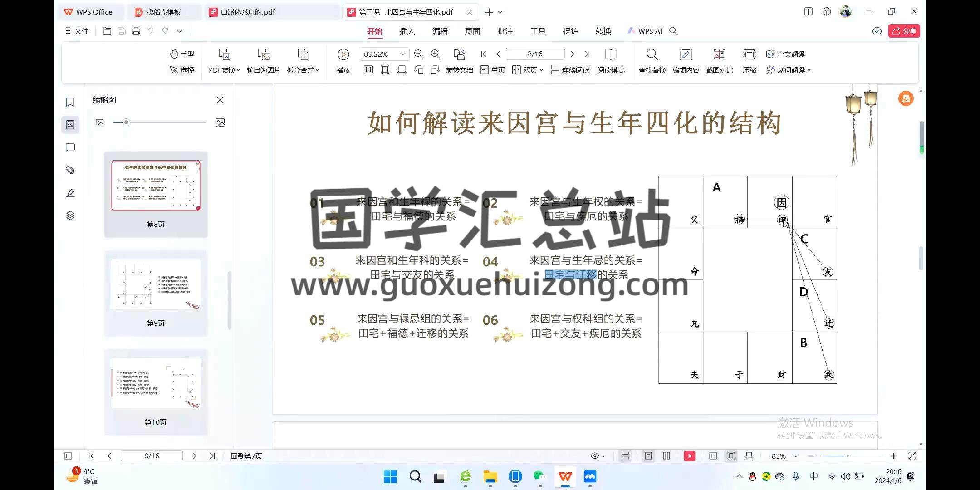Switch to the 白派体系总纲.pdf tab
Viewport: 980px width, 490px height.
pos(248,12)
